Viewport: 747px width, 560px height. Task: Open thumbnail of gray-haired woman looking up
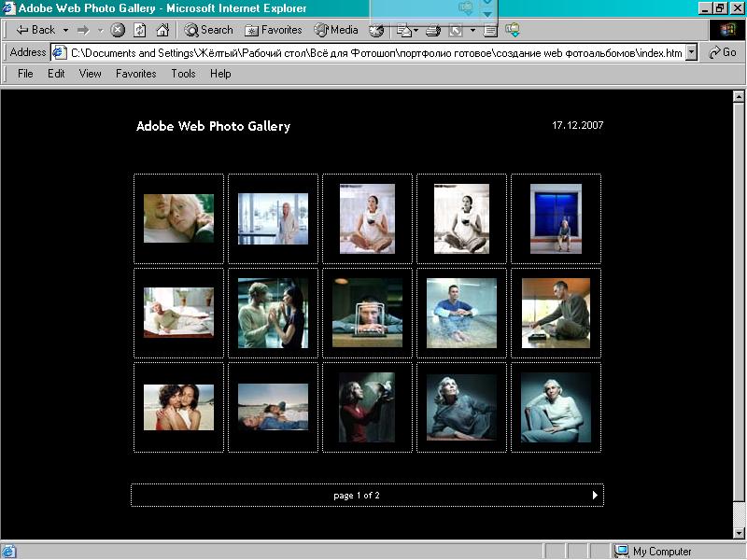click(x=461, y=407)
